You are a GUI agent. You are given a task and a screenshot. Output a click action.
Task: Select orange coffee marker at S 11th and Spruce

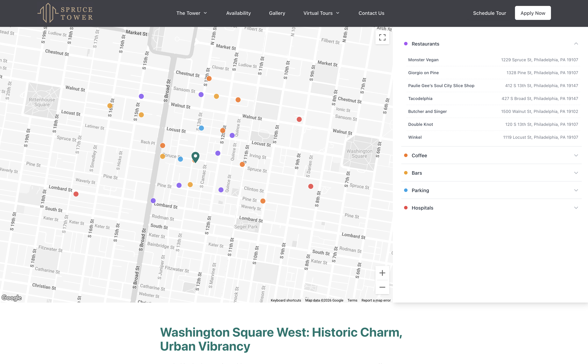[x=242, y=164]
